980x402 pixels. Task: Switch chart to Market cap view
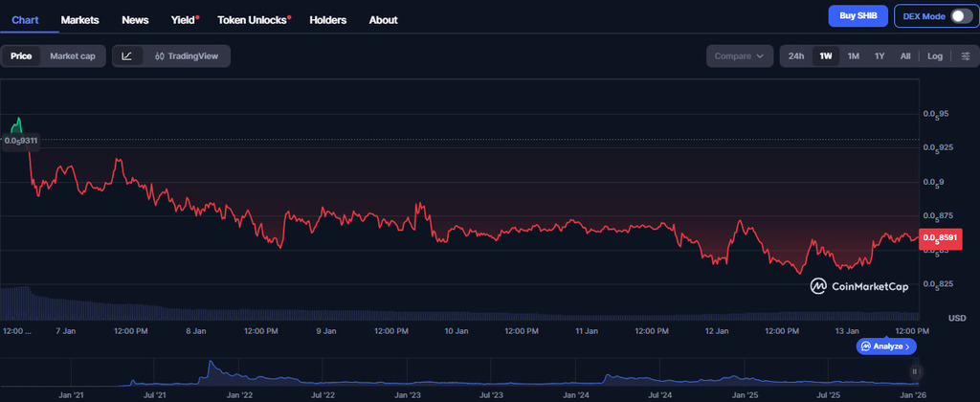73,56
